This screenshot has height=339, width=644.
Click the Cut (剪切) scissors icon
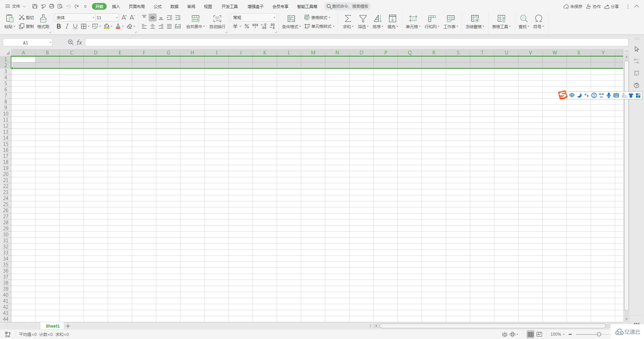tap(22, 17)
